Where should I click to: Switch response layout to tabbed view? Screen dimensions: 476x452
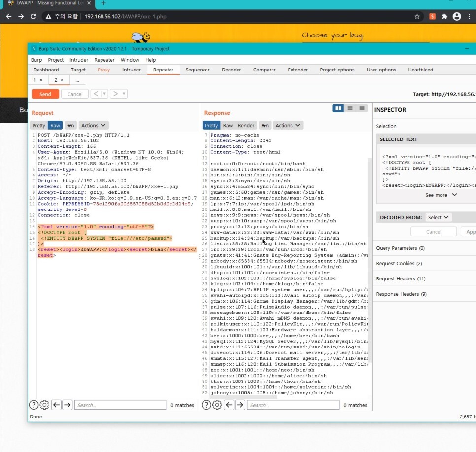click(x=362, y=108)
